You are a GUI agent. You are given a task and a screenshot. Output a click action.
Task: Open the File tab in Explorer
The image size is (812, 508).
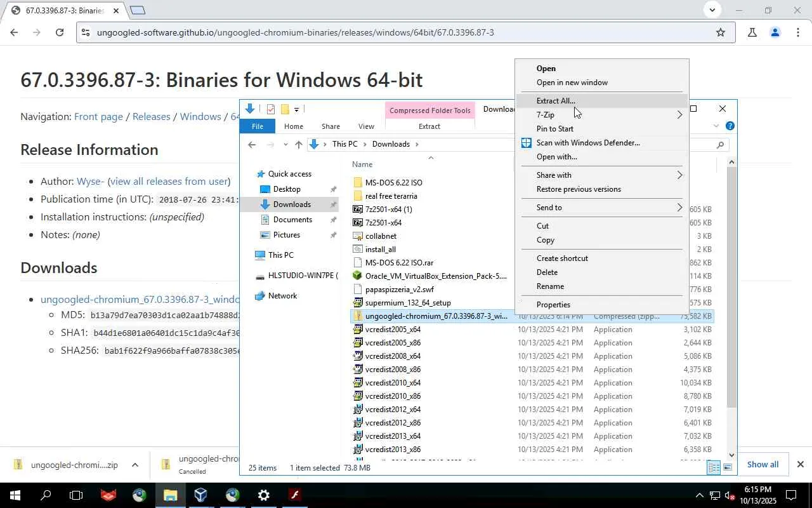tap(258, 126)
